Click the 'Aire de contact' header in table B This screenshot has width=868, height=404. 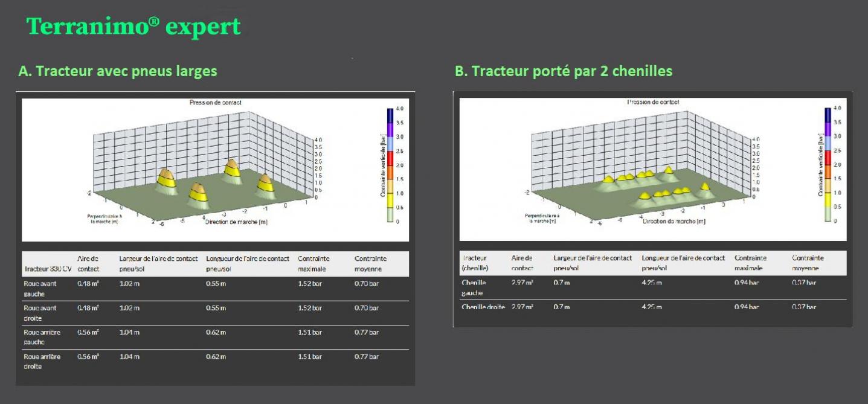(x=522, y=263)
